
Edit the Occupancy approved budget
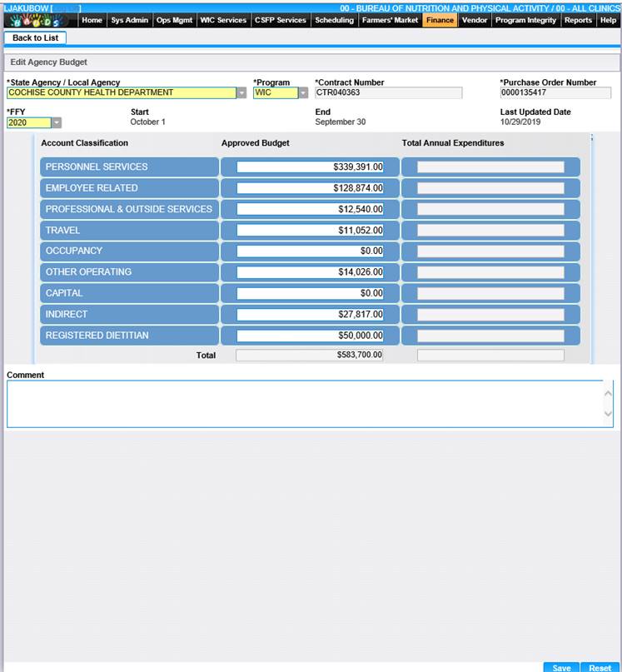click(x=310, y=251)
